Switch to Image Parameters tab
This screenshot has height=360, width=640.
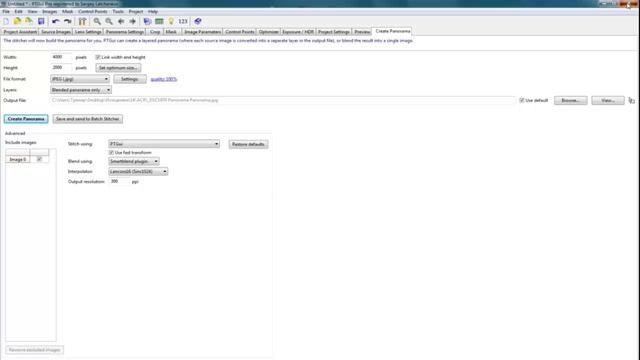coord(202,32)
